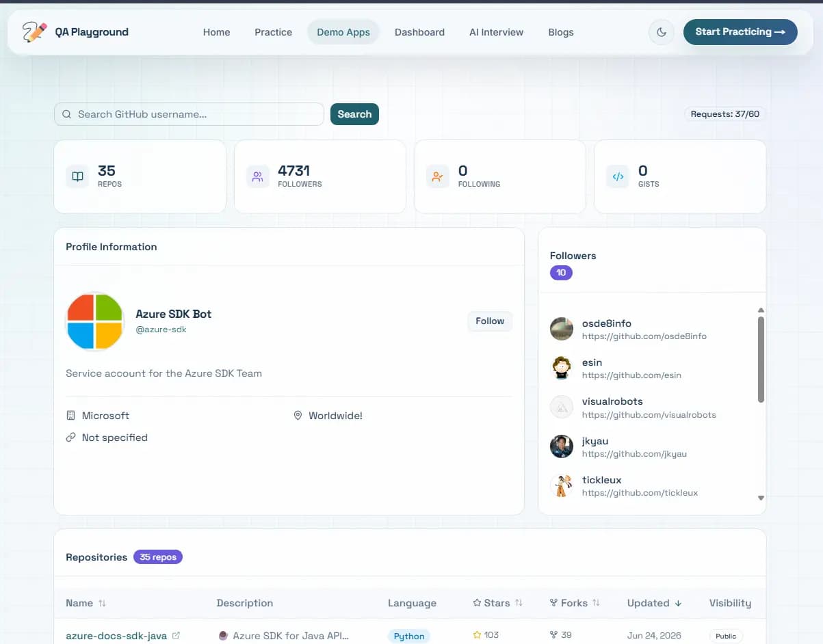Open Blogs nav item
The image size is (823, 644).
click(561, 32)
